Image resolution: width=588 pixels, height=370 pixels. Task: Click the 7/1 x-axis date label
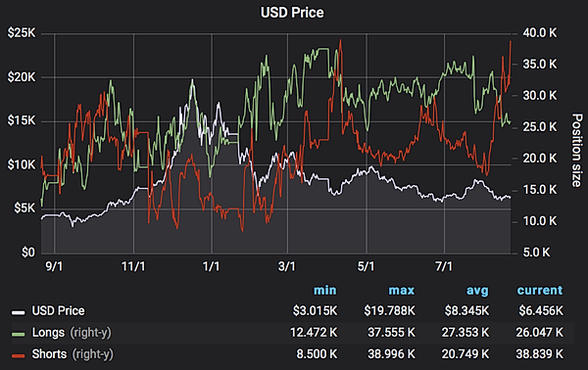[444, 266]
